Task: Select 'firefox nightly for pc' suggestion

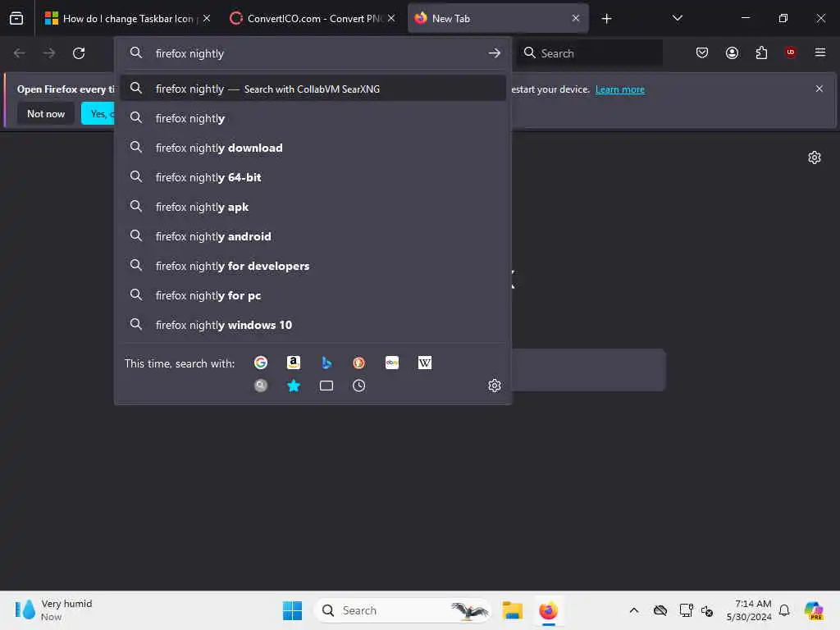Action: [313, 295]
